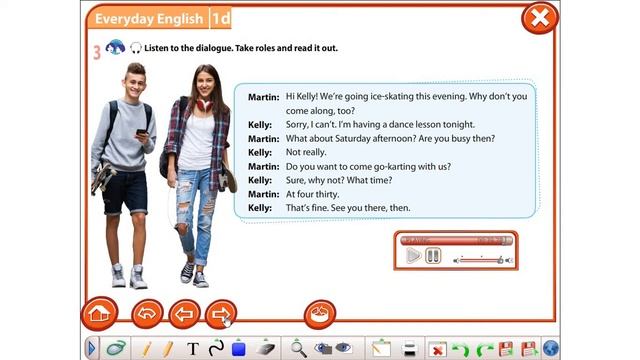The image size is (640, 360).
Task: Close the activity with the orange X button
Action: point(540,18)
